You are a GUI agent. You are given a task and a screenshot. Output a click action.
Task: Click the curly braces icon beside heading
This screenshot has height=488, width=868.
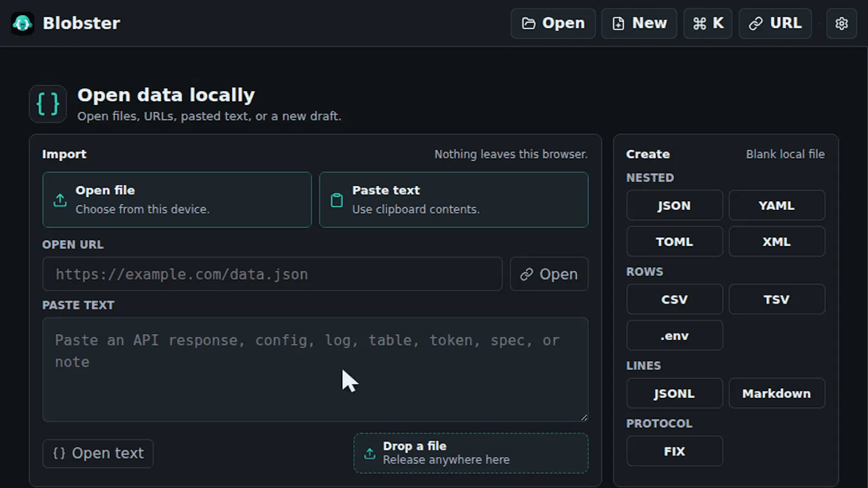tap(48, 104)
